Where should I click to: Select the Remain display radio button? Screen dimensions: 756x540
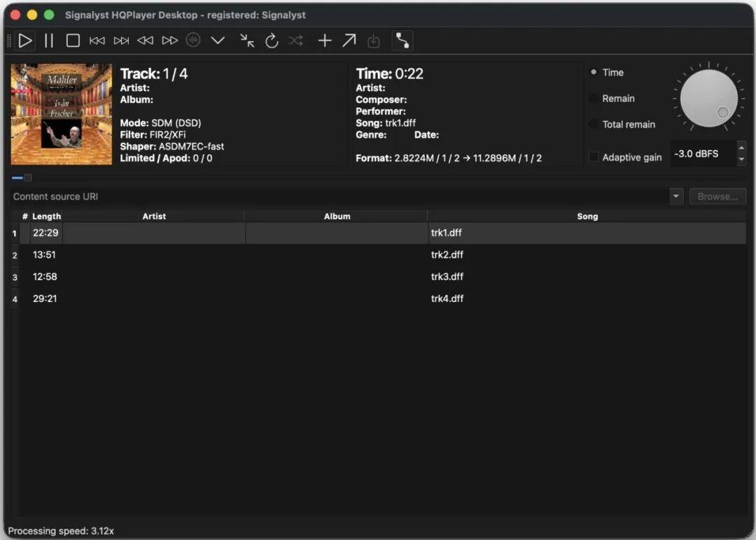tap(594, 99)
